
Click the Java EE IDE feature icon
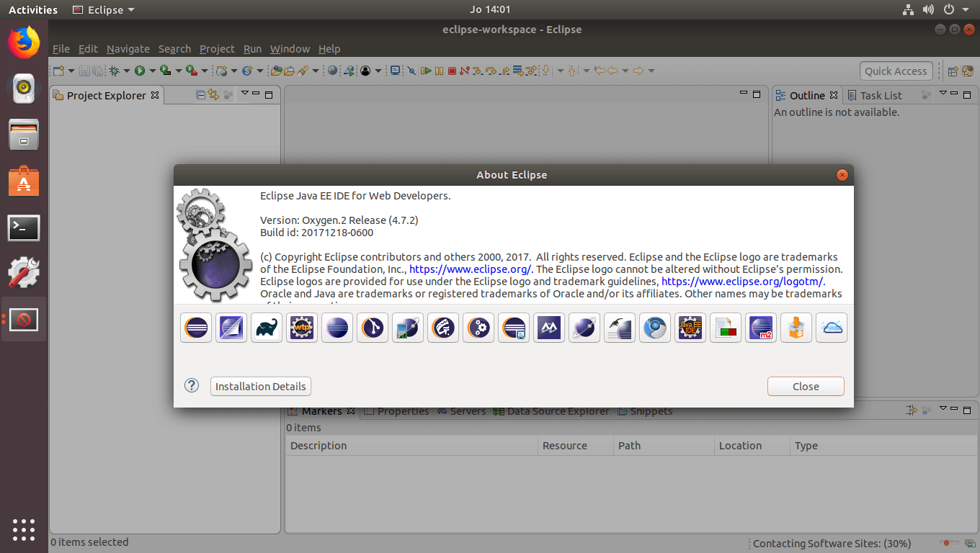[690, 328]
